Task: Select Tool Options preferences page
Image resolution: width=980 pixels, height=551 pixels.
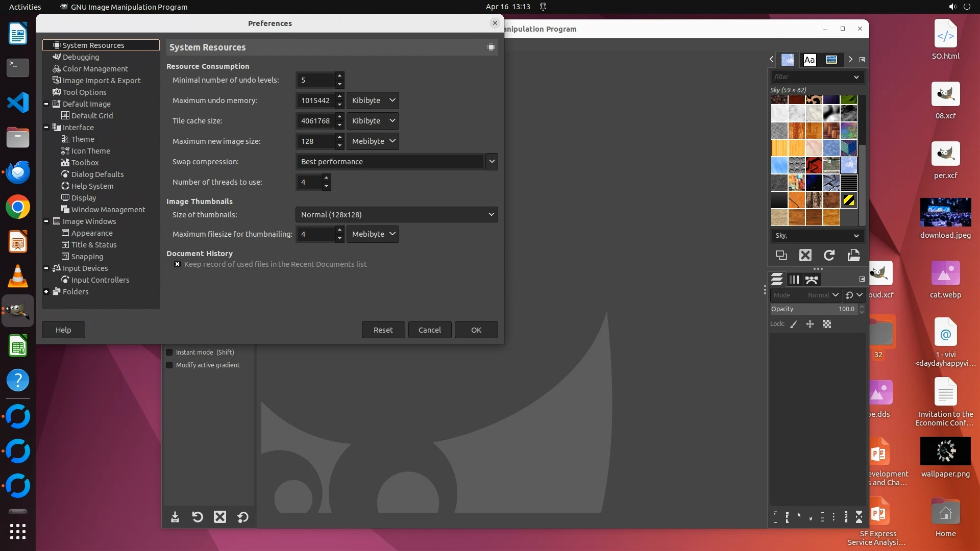Action: [84, 92]
